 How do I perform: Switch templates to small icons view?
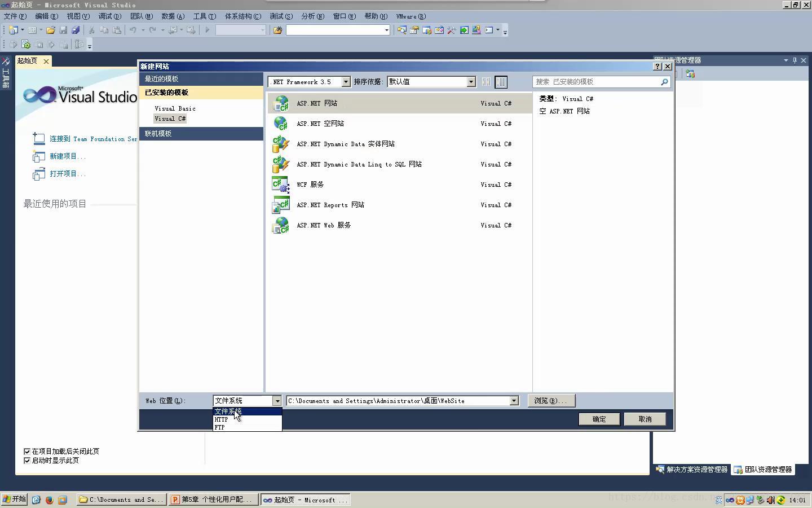pyautogui.click(x=486, y=82)
